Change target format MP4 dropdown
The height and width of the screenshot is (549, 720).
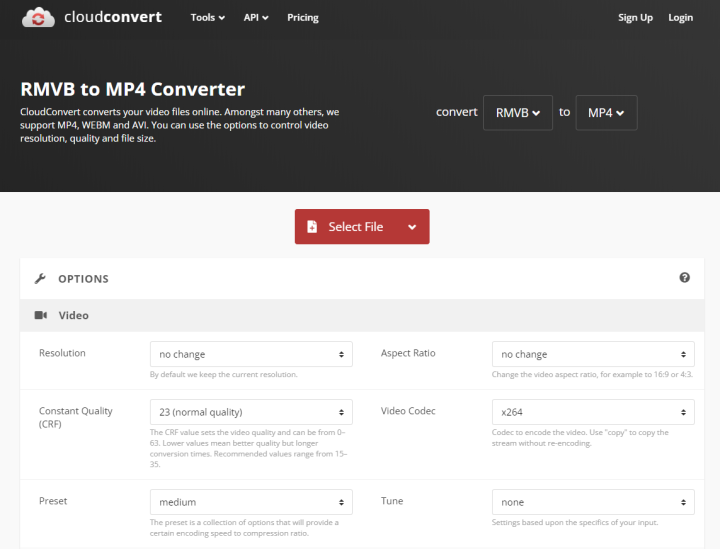[x=606, y=113]
